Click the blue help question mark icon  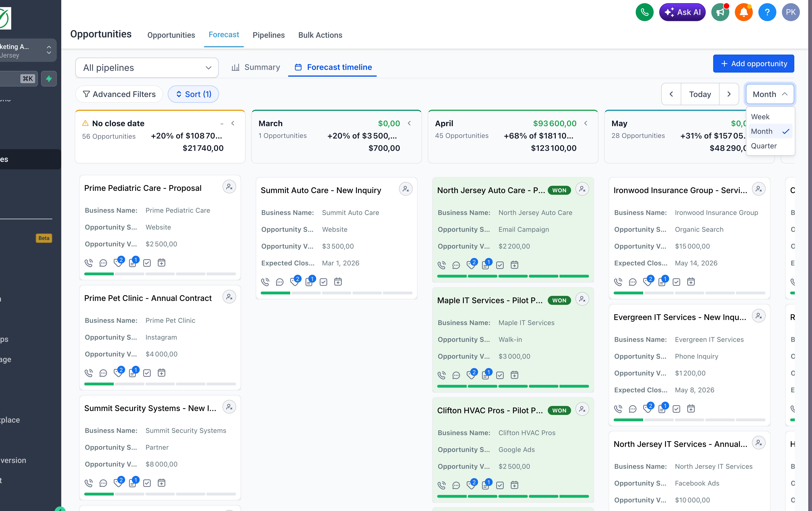(x=767, y=13)
